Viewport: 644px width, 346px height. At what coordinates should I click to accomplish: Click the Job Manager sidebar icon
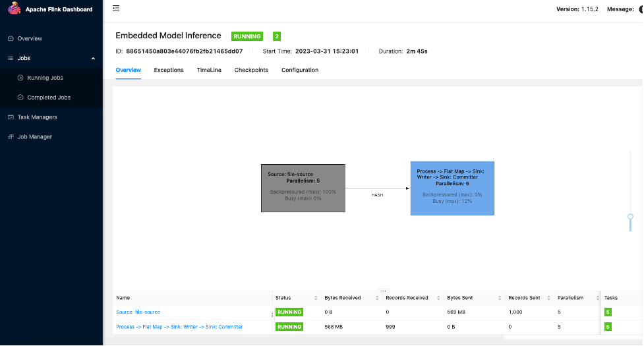11,136
